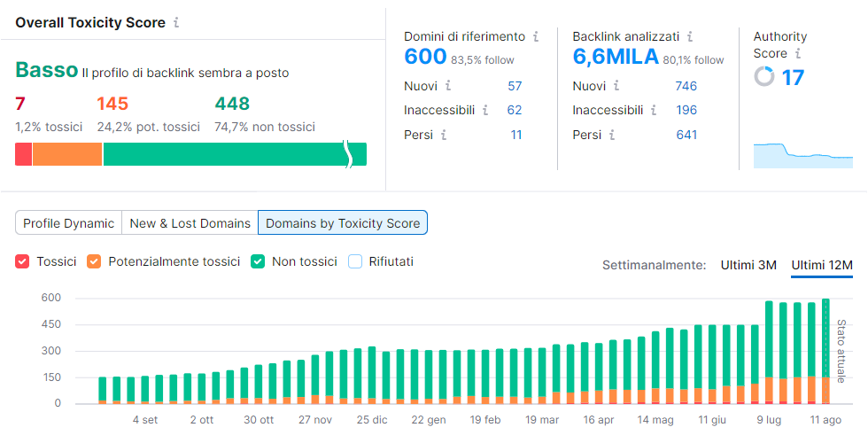The height and width of the screenshot is (443, 868).
Task: Click the Authority Score value 17
Action: [793, 77]
